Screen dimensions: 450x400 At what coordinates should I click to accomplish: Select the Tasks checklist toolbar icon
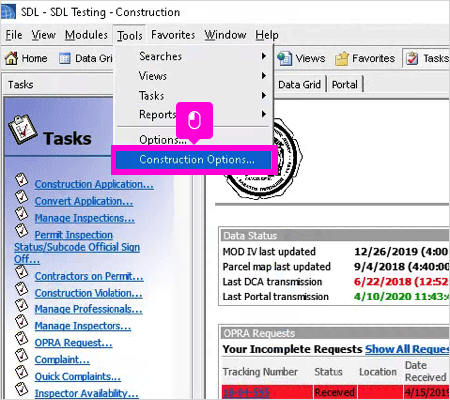coord(412,58)
